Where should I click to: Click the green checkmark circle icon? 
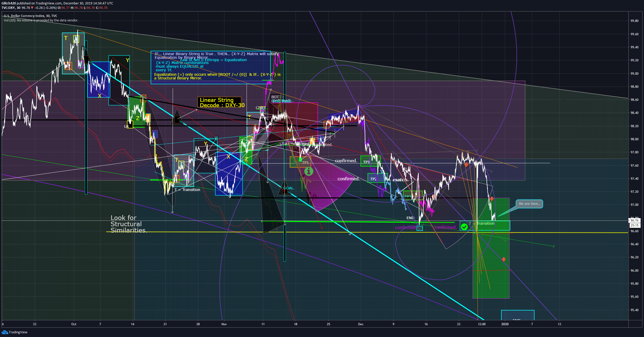pos(464,227)
